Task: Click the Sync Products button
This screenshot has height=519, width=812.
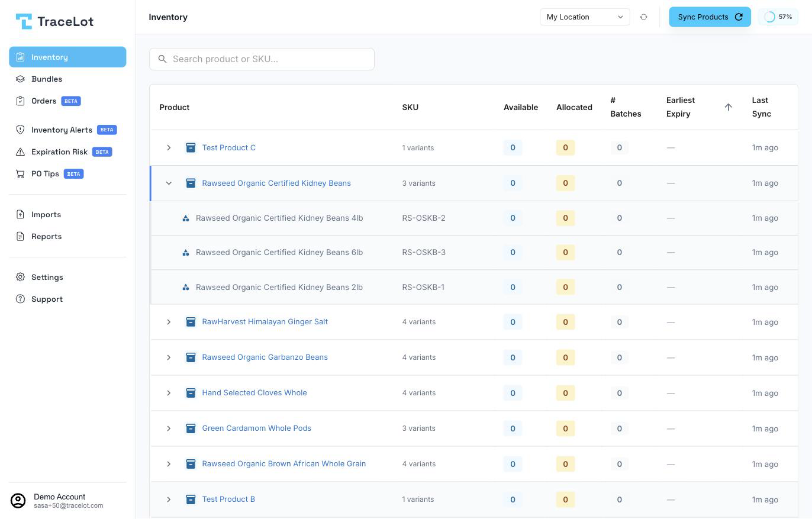Action: (x=710, y=17)
